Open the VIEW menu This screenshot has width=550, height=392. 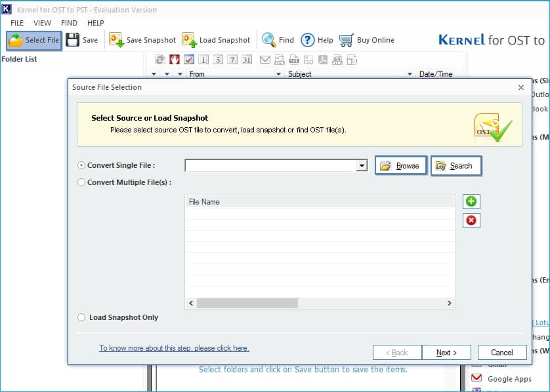click(x=42, y=23)
